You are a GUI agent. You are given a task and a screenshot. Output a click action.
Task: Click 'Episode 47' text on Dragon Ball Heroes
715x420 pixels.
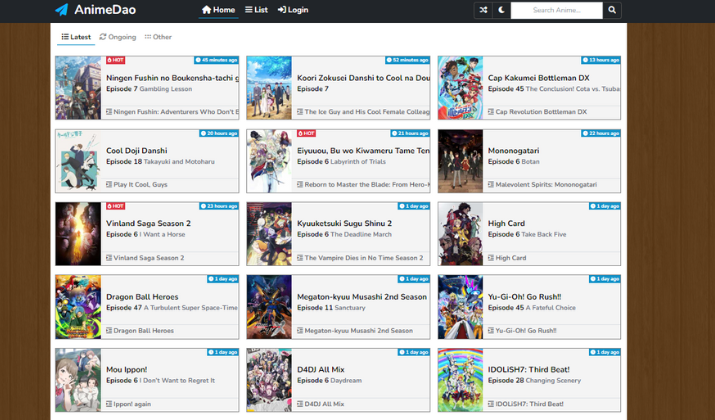coord(124,308)
